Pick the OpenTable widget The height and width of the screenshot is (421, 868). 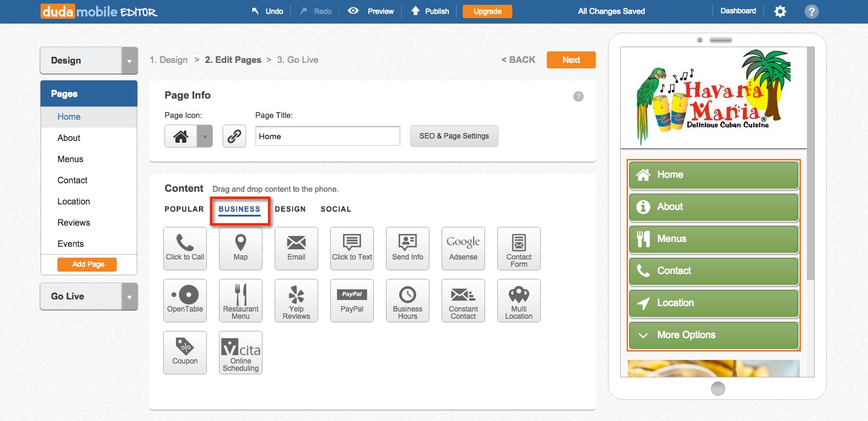click(185, 301)
